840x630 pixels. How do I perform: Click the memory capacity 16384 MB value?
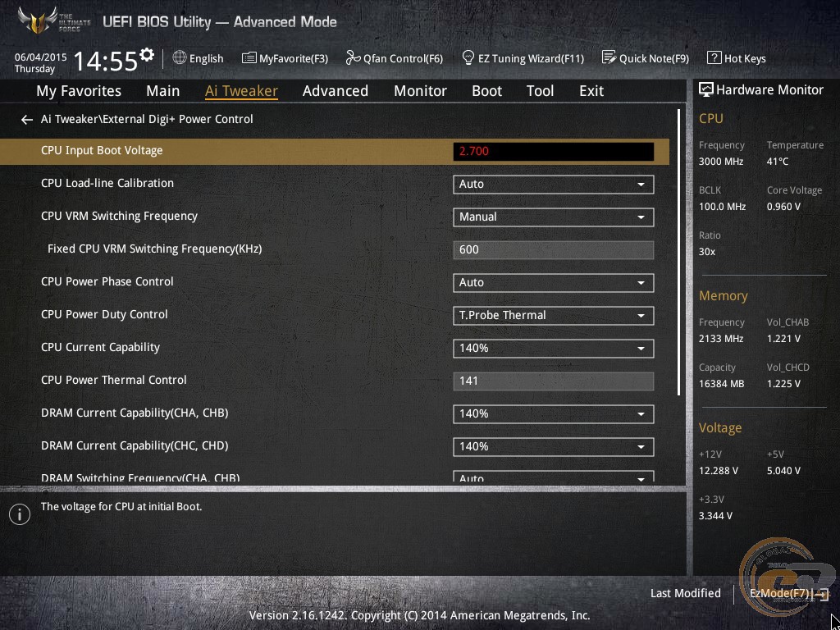pyautogui.click(x=721, y=384)
